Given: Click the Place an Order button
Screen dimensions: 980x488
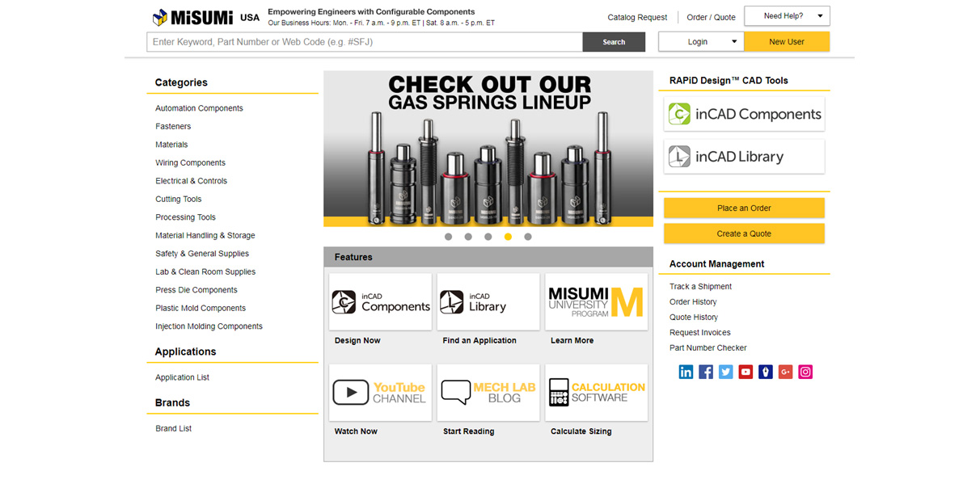Looking at the screenshot, I should [744, 208].
